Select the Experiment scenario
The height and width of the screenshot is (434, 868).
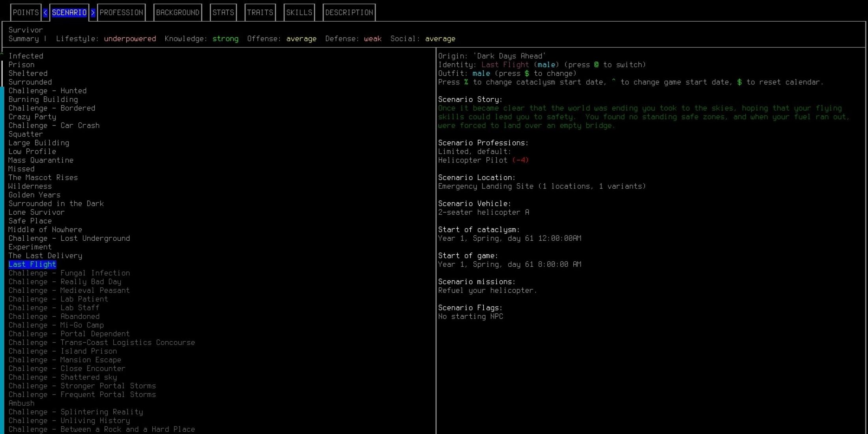coord(30,247)
